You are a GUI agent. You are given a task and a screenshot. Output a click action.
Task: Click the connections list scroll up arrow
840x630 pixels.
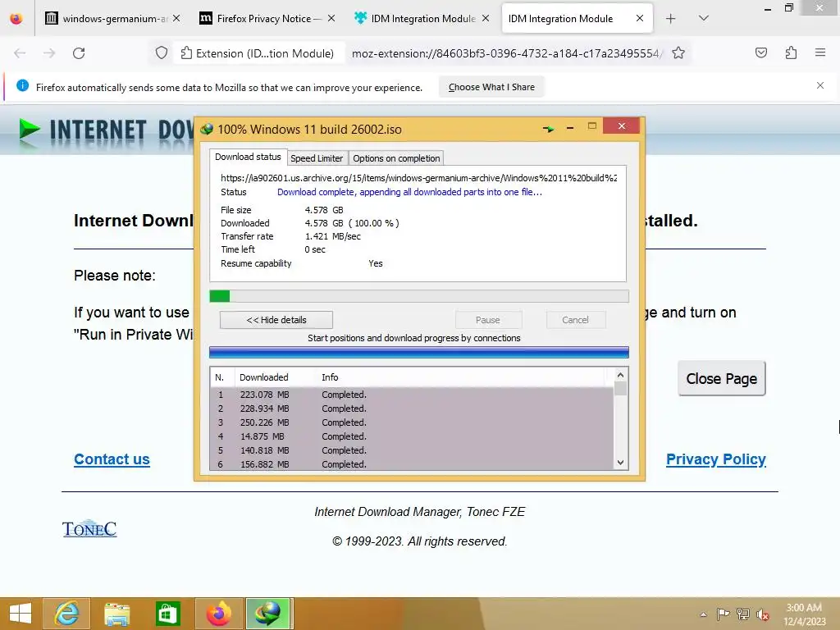pyautogui.click(x=620, y=375)
